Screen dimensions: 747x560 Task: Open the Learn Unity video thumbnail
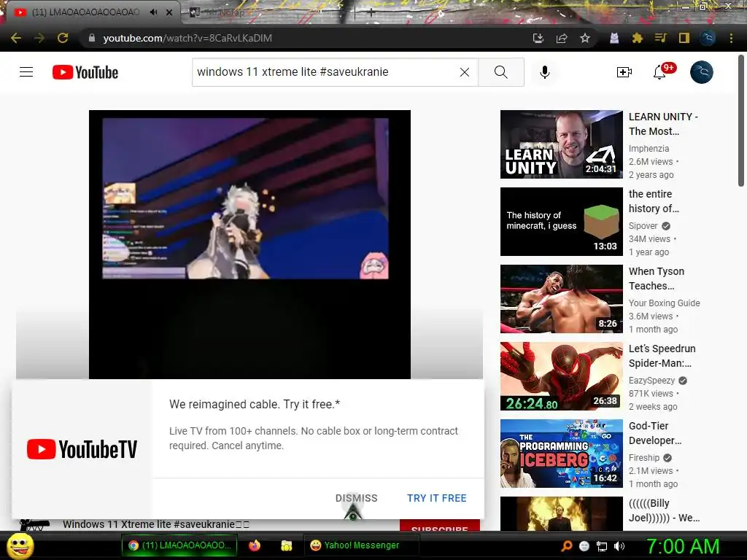click(562, 144)
